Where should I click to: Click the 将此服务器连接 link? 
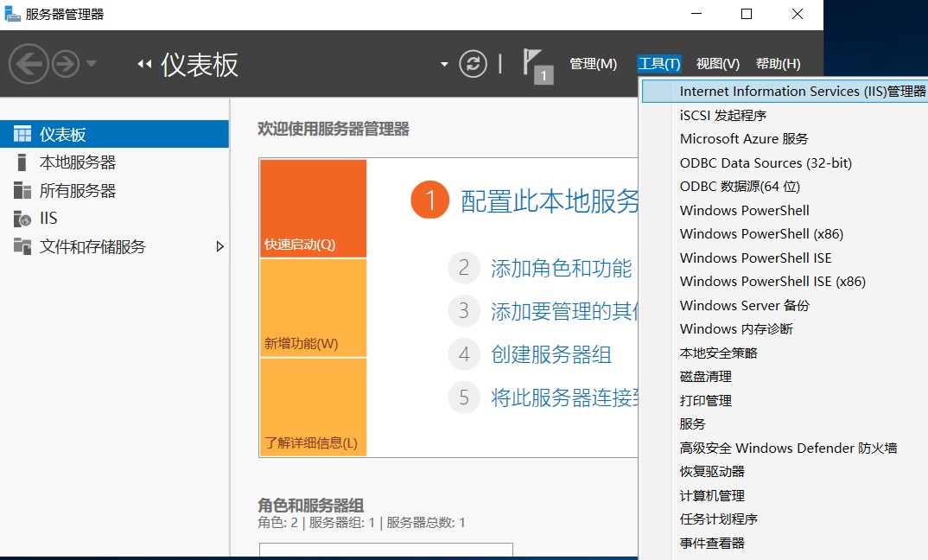tap(564, 398)
